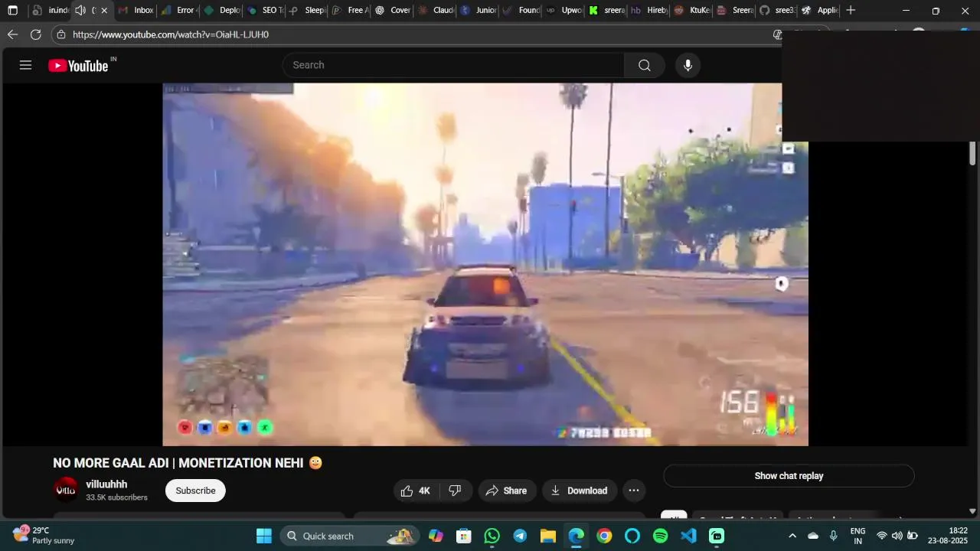Viewport: 980px width, 551px height.
Task: Show chat replay
Action: (789, 475)
